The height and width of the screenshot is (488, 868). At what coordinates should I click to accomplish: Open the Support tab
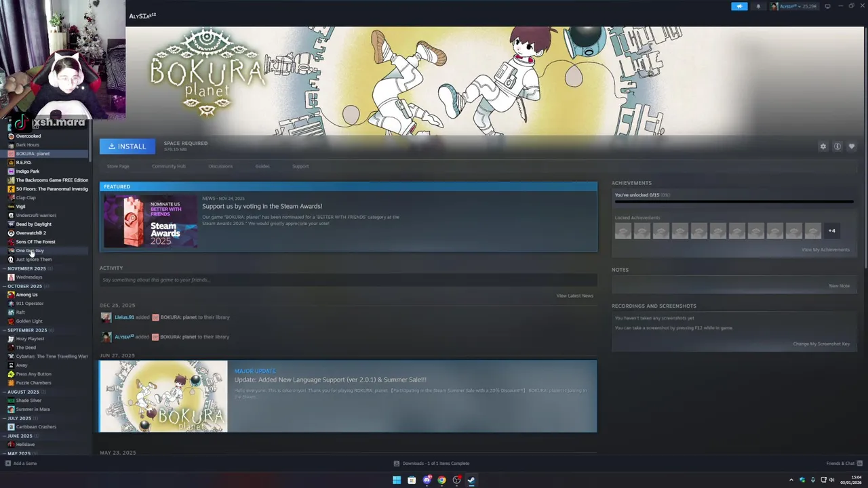coord(300,166)
